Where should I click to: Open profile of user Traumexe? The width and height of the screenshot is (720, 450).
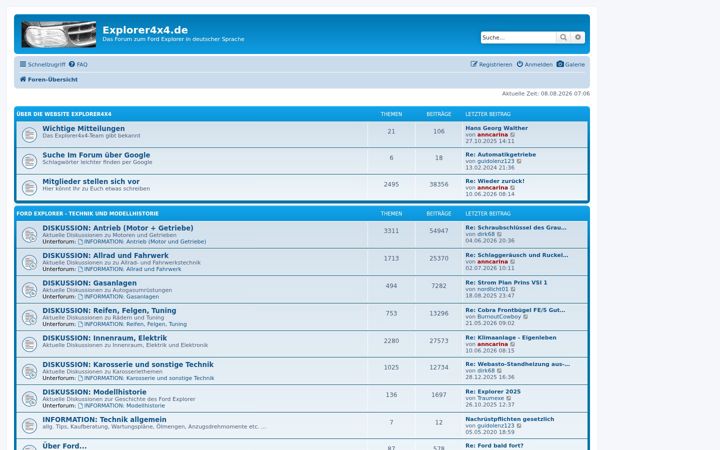tap(490, 398)
